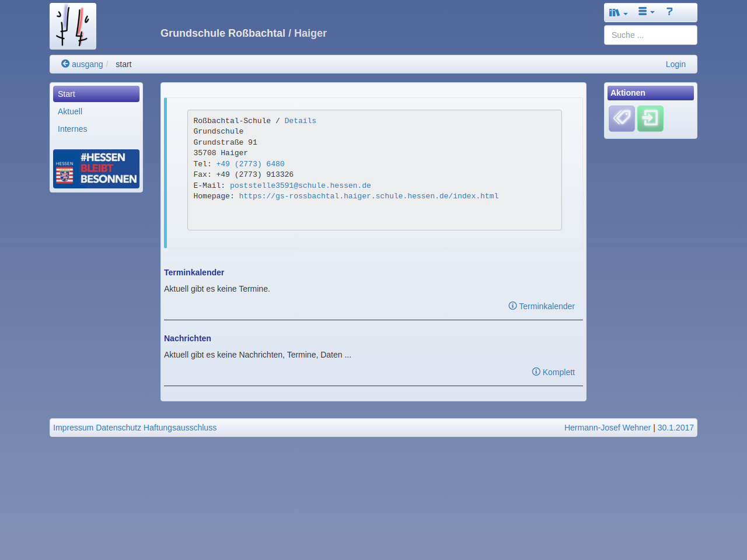747x560 pixels.
Task: Click the Hessen bleibt besonnen banner
Action: (96, 169)
